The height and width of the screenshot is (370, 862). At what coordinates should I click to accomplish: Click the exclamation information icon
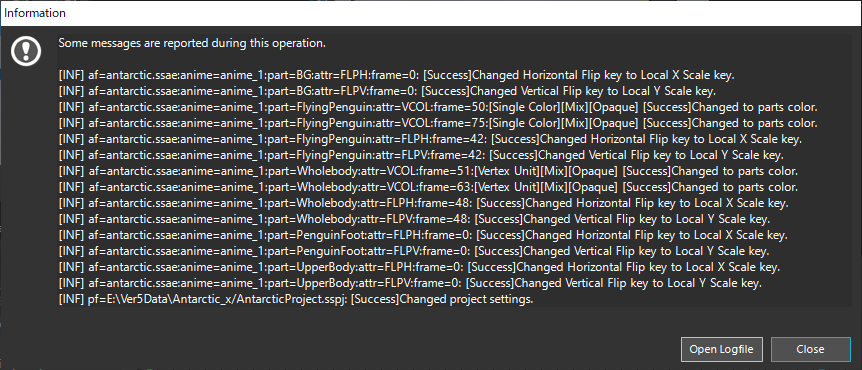click(26, 52)
